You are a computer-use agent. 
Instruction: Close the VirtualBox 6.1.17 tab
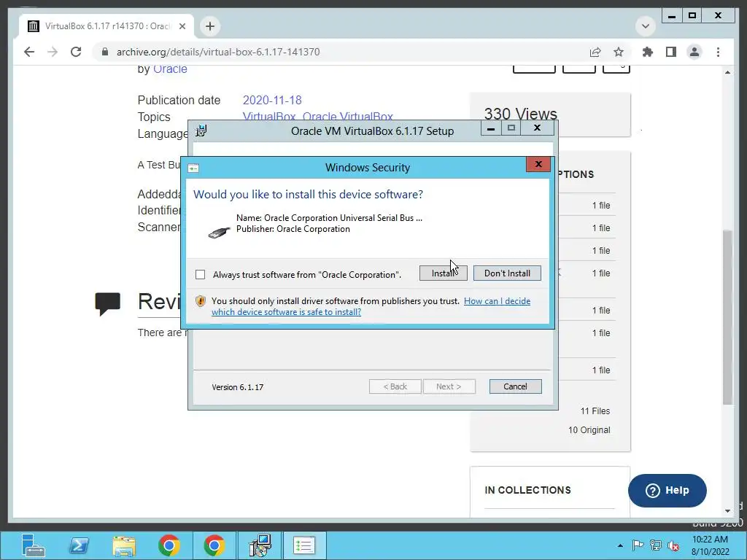pos(182,26)
